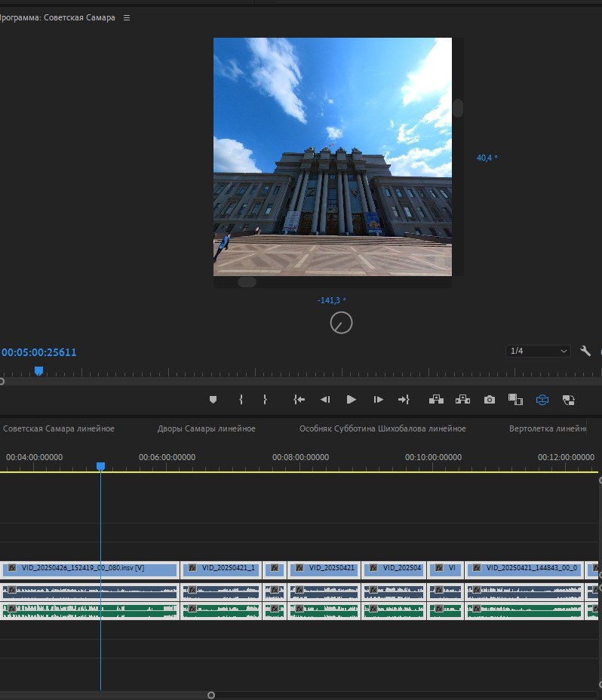Open the Советская Самара panel menu

(127, 17)
